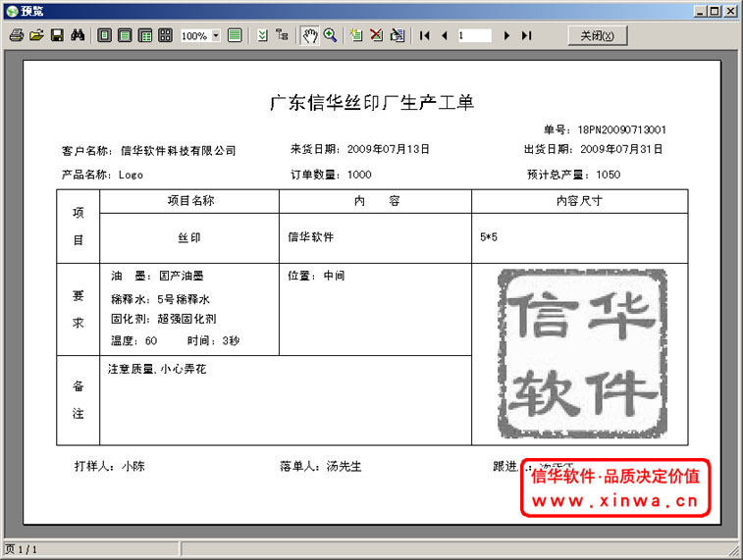Select page width view icon
Image resolution: width=743 pixels, height=560 pixels.
point(125,35)
